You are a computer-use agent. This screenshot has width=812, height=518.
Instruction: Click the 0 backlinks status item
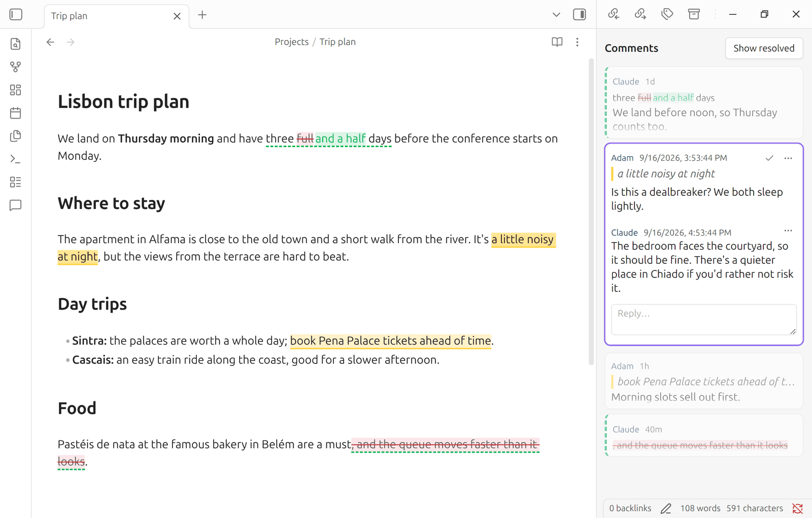[x=630, y=508]
